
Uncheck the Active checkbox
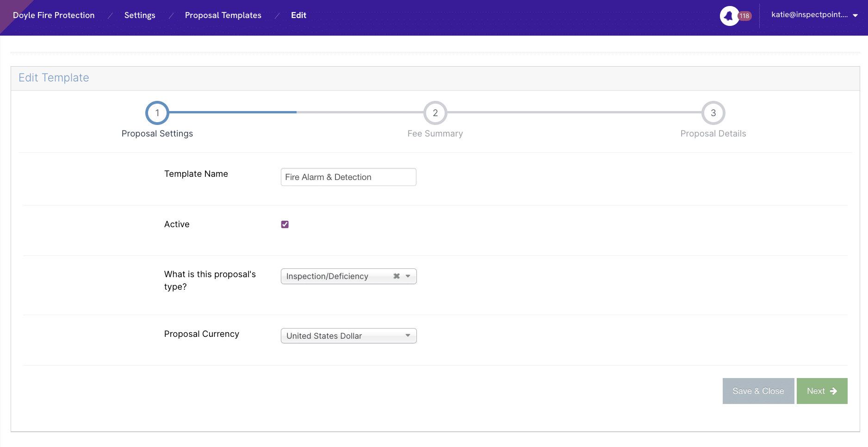[285, 224]
